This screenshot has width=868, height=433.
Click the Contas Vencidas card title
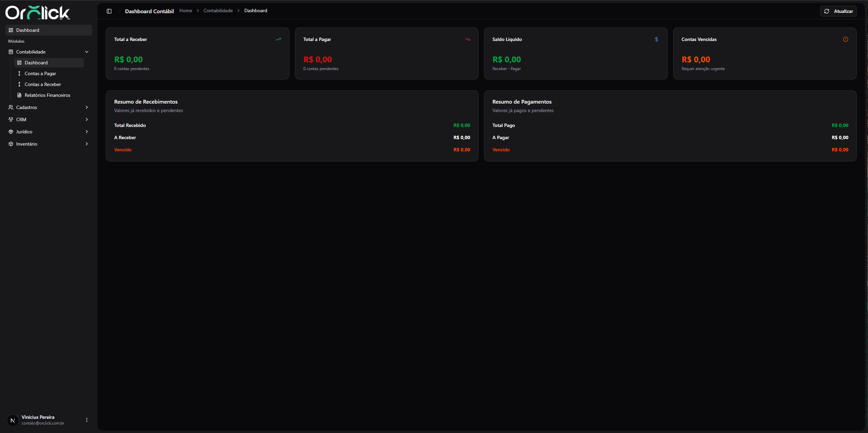click(699, 39)
